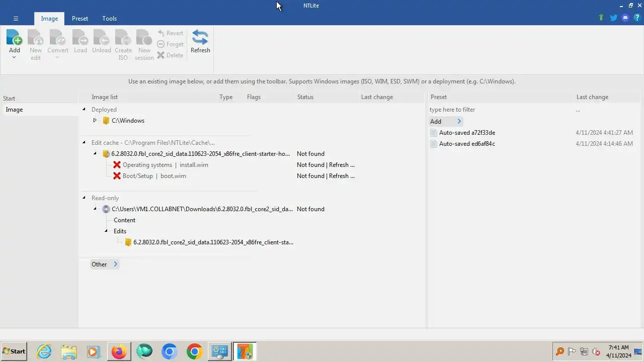
Task: Click the Create ISO toolbar icon
Action: click(123, 37)
